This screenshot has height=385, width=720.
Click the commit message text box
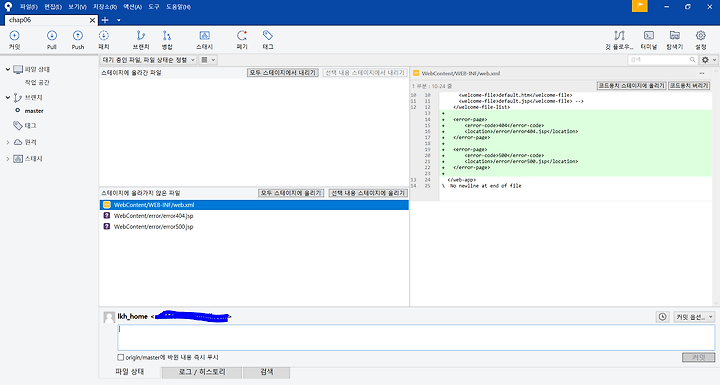click(416, 337)
